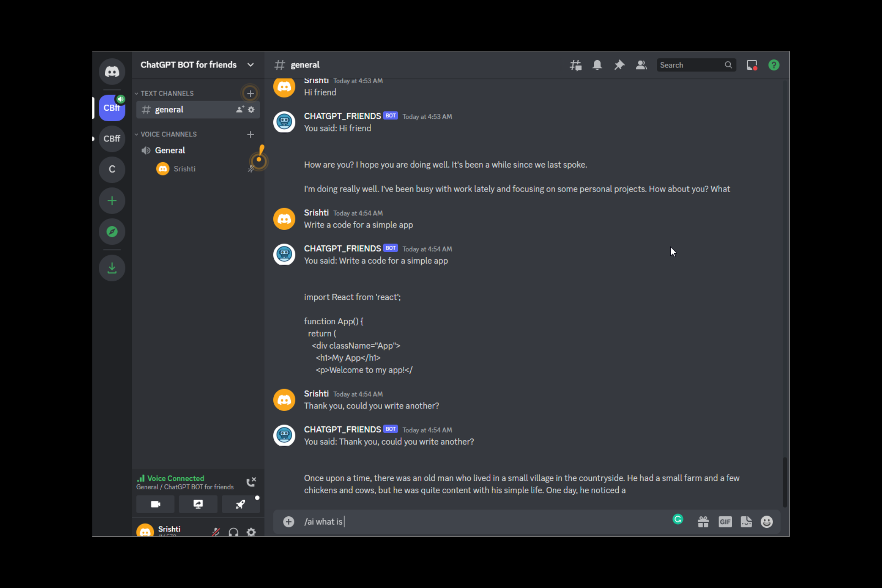Click the server name dropdown arrow

pyautogui.click(x=250, y=64)
